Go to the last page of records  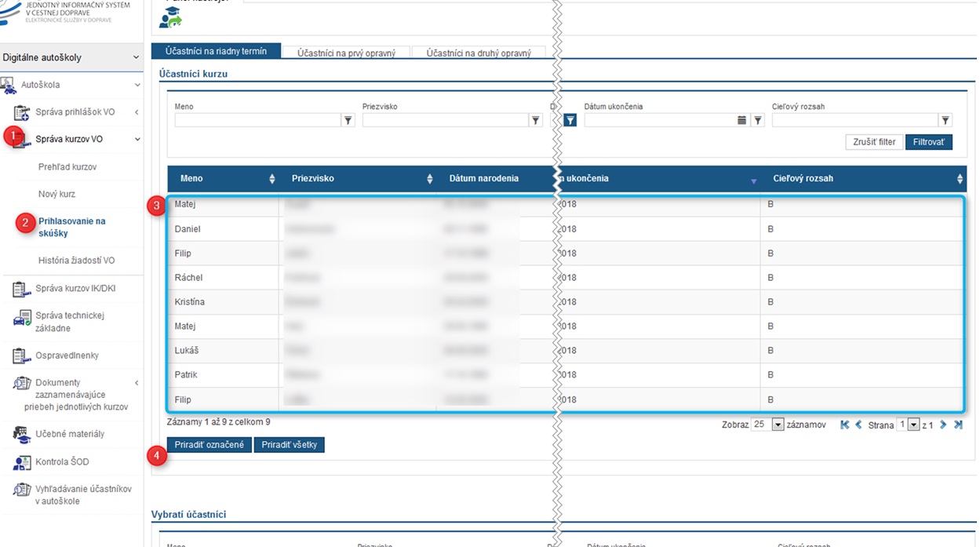pos(958,425)
